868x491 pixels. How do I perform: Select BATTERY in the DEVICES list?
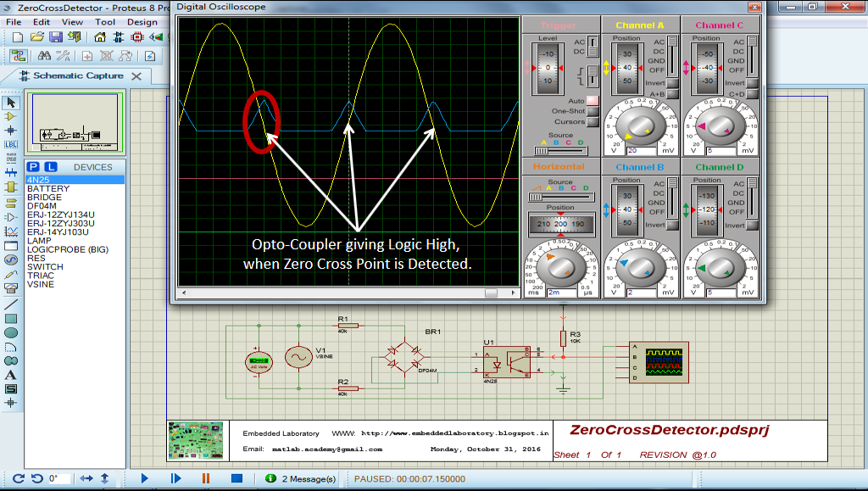coord(51,188)
